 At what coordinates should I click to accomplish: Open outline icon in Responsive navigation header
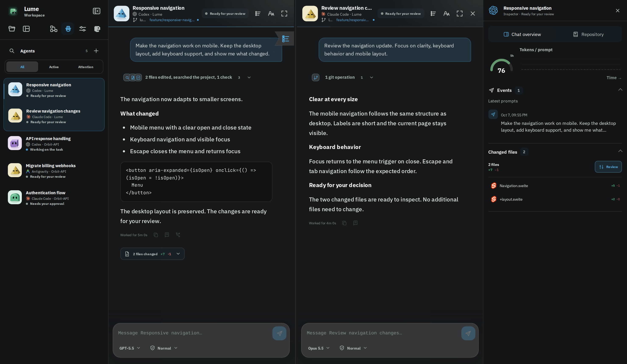point(258,14)
